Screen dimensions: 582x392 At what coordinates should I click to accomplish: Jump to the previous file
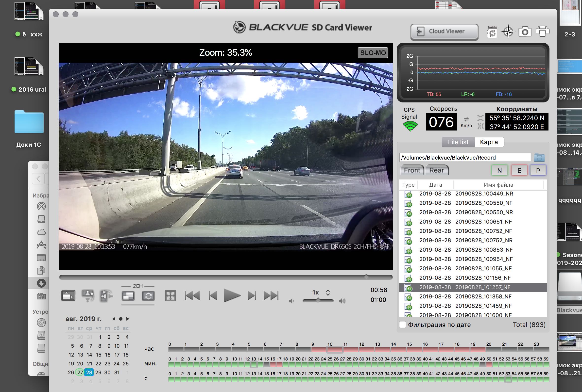(192, 296)
